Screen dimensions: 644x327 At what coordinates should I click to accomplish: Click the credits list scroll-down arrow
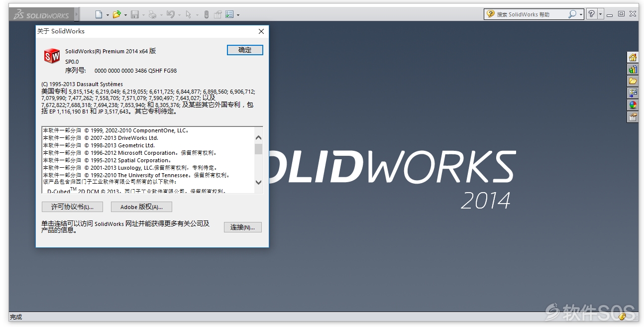pos(258,182)
